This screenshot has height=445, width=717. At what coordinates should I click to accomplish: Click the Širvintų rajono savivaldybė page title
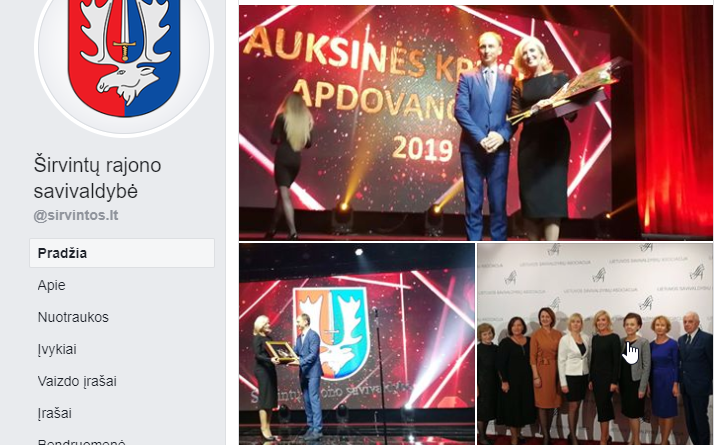97,178
